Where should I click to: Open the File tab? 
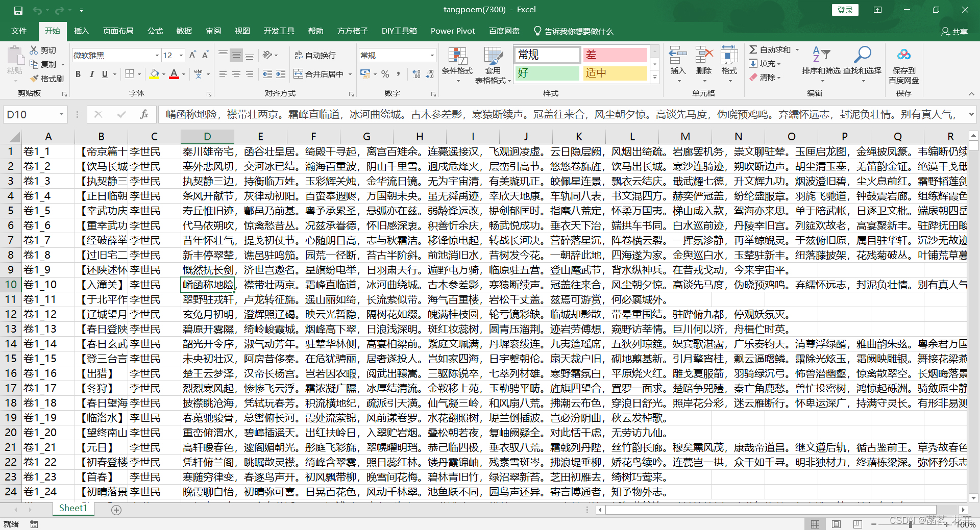[x=19, y=31]
